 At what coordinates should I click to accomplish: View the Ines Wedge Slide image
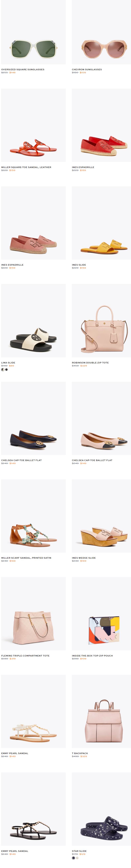(101, 516)
